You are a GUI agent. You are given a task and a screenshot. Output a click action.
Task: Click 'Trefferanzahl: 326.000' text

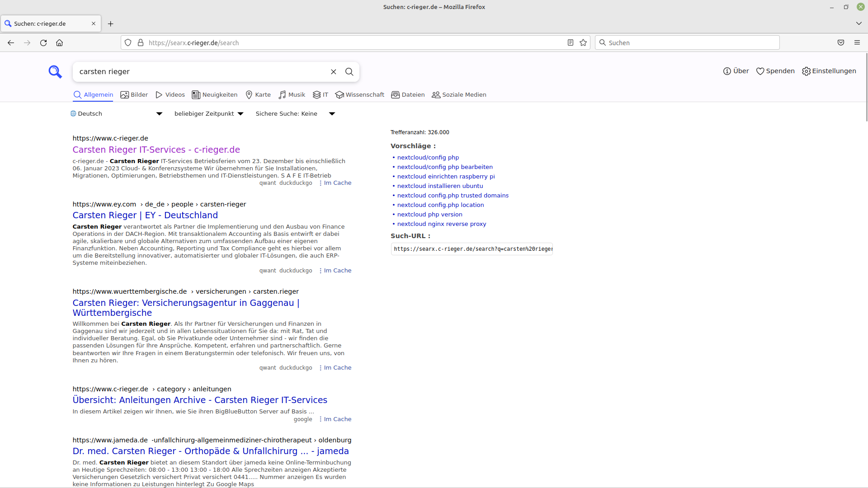coord(420,132)
